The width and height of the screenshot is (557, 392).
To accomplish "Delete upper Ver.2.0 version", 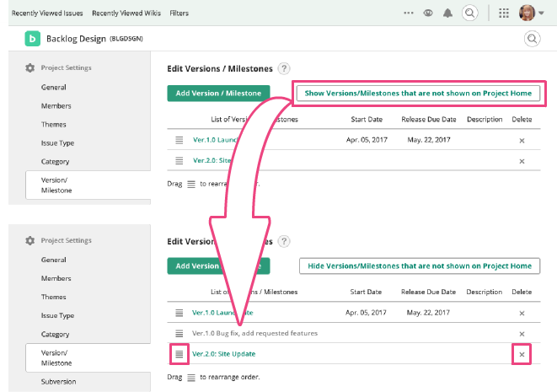I will point(522,161).
